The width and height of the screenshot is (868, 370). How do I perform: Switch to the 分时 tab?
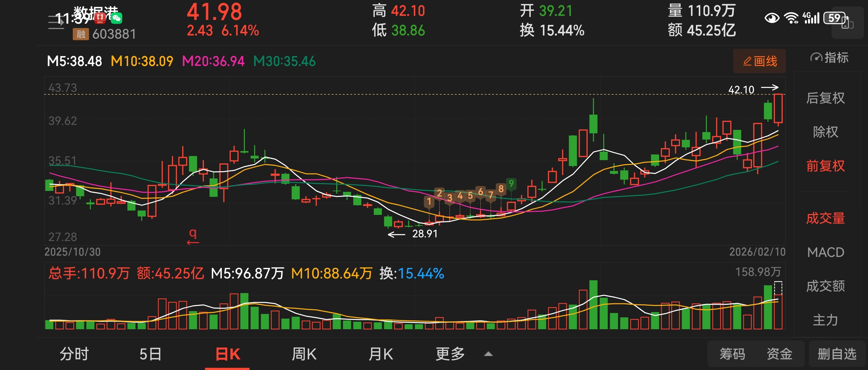pos(74,354)
